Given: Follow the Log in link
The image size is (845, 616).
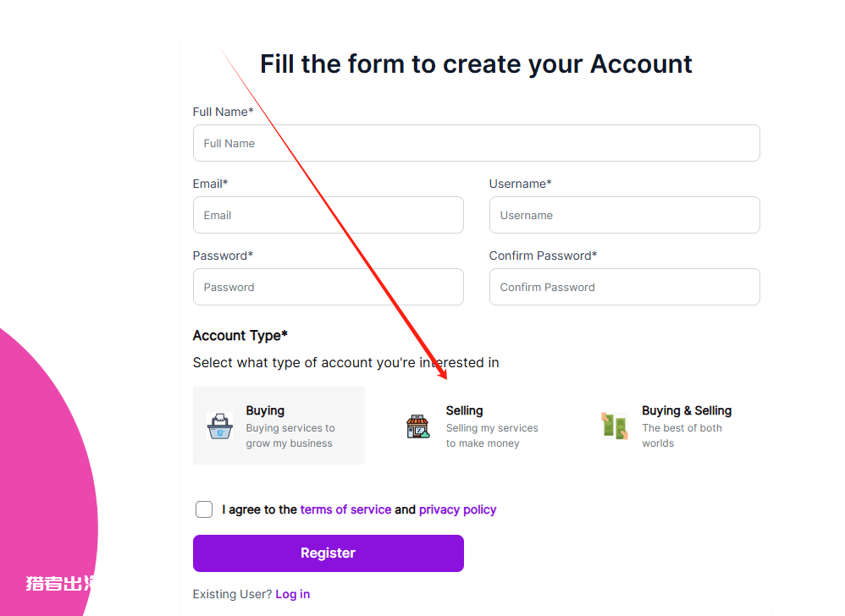Looking at the screenshot, I should pyautogui.click(x=293, y=594).
